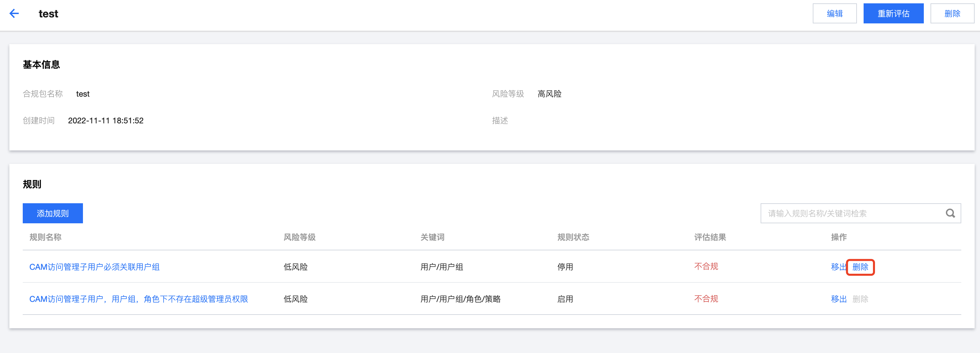
Task: Click 删除 for the 必须关联用户组 rule
Action: coord(860,267)
